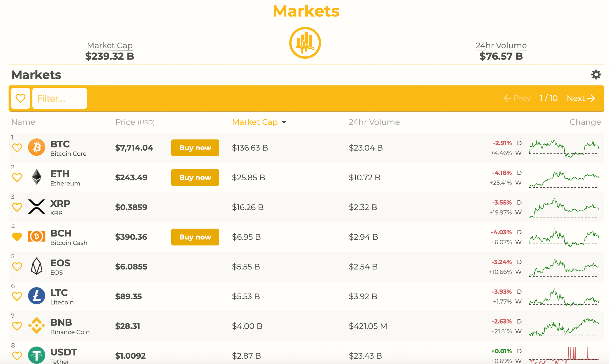
Task: Click the Tether logo icon
Action: pyautogui.click(x=37, y=355)
